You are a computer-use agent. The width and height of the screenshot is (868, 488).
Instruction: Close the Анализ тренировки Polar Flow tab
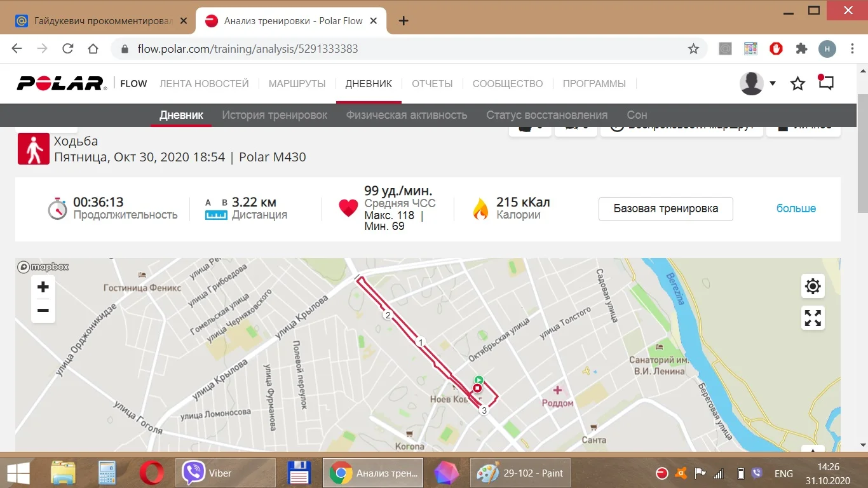coord(374,21)
